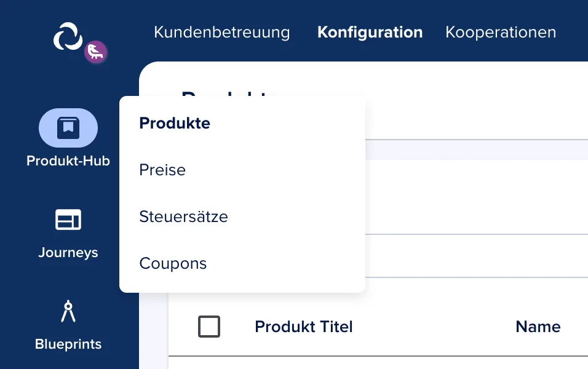Viewport: 588px width, 369px height.
Task: Click the Journeys sidebar label
Action: coord(68,252)
